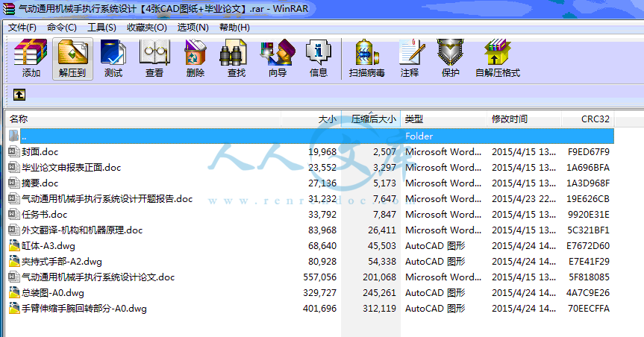Click the AutoCAD icon of 夹持式手部-A2.dwg
The width and height of the screenshot is (644, 337).
click(x=14, y=261)
